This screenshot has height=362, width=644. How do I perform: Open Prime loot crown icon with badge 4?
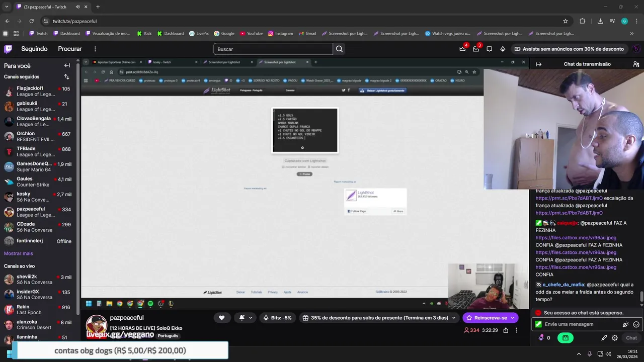coord(462,49)
